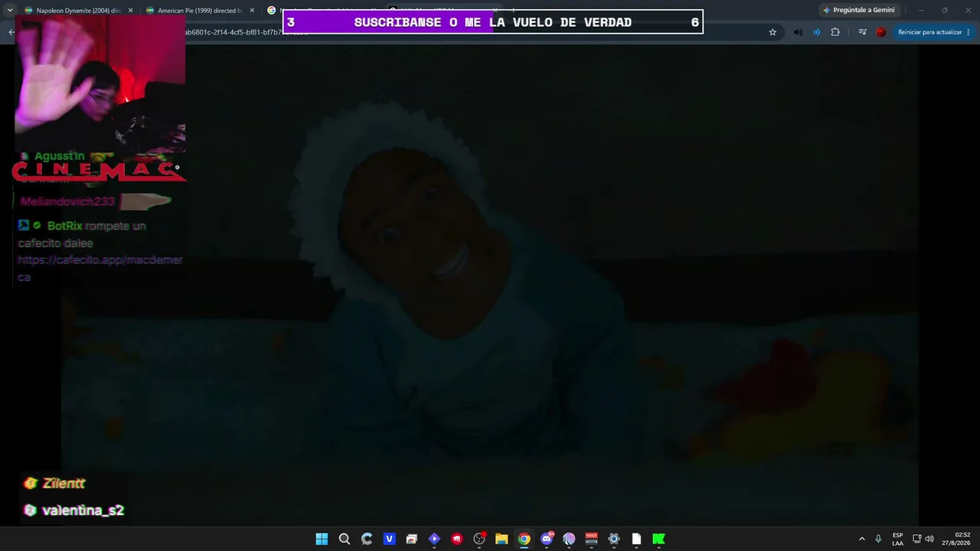Open the Windows Start menu

click(x=322, y=539)
